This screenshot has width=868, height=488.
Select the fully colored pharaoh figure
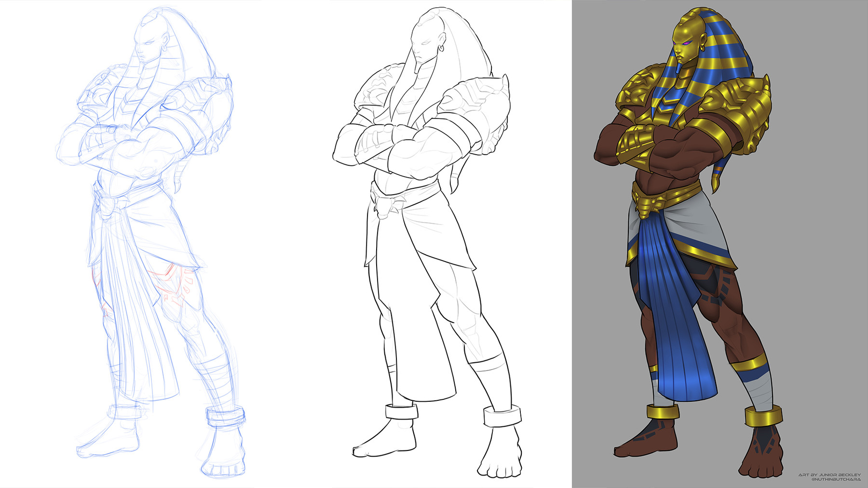(x=689, y=242)
